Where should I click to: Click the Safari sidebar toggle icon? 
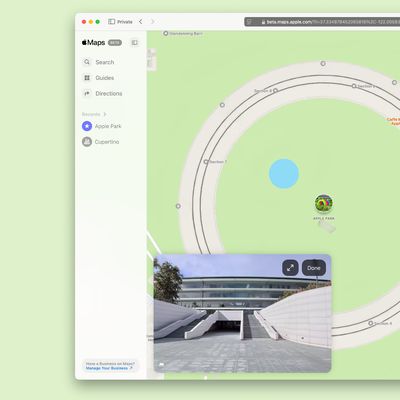click(112, 22)
